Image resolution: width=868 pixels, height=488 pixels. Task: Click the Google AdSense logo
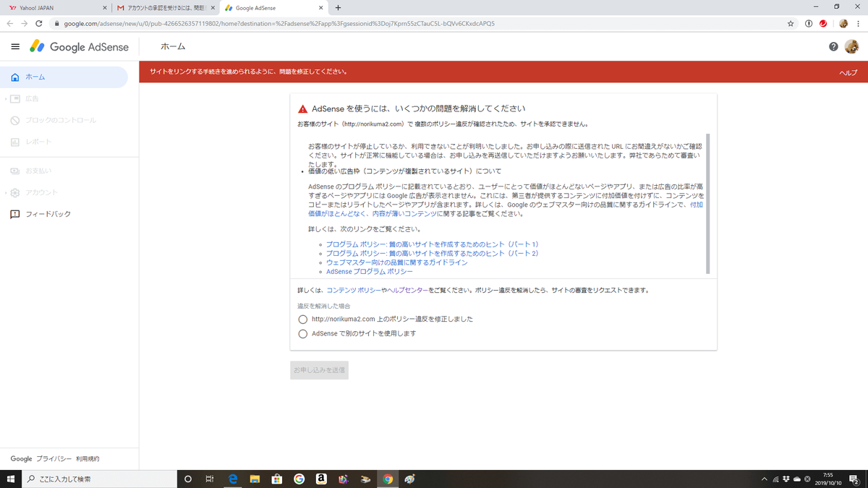79,46
